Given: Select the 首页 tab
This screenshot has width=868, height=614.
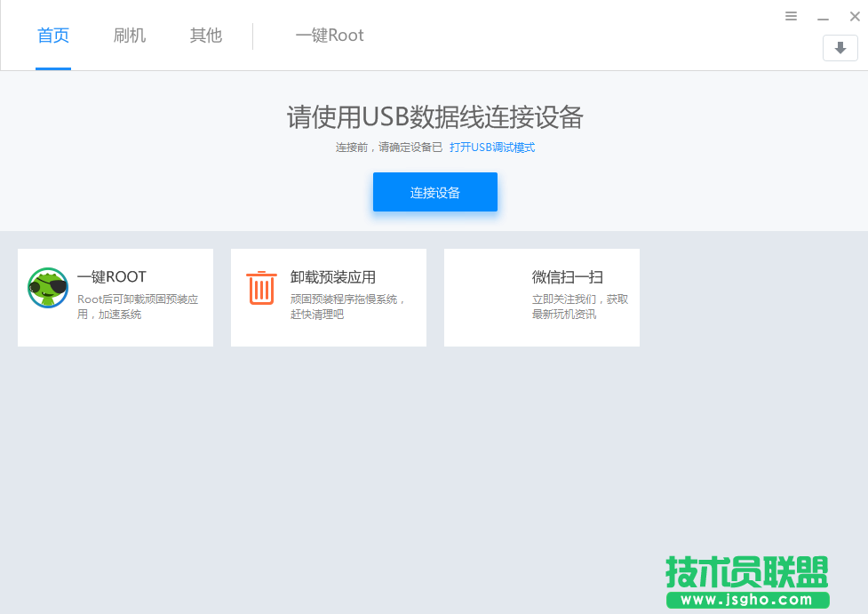Looking at the screenshot, I should 52,35.
